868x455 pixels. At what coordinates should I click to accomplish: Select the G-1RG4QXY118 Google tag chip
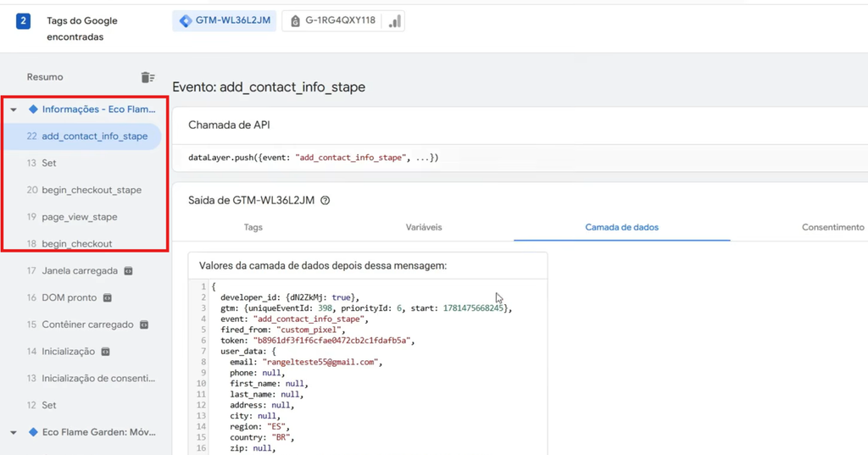click(x=332, y=21)
